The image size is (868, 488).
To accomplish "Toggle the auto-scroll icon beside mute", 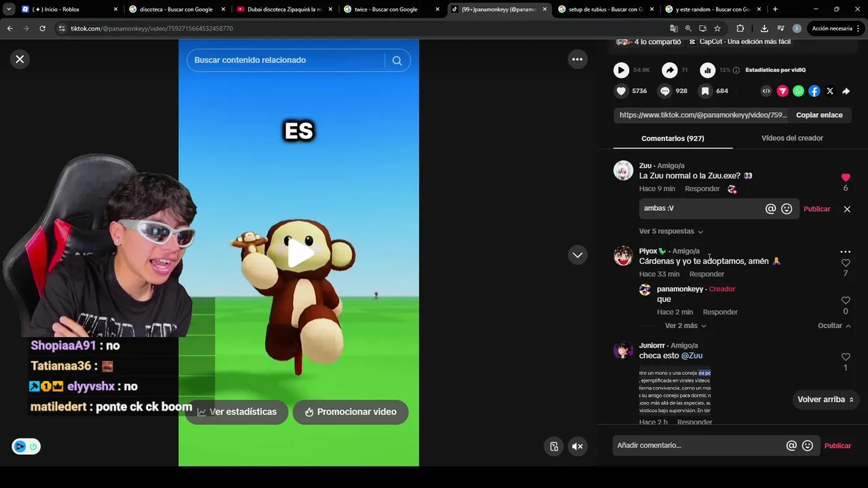I will (x=554, y=446).
